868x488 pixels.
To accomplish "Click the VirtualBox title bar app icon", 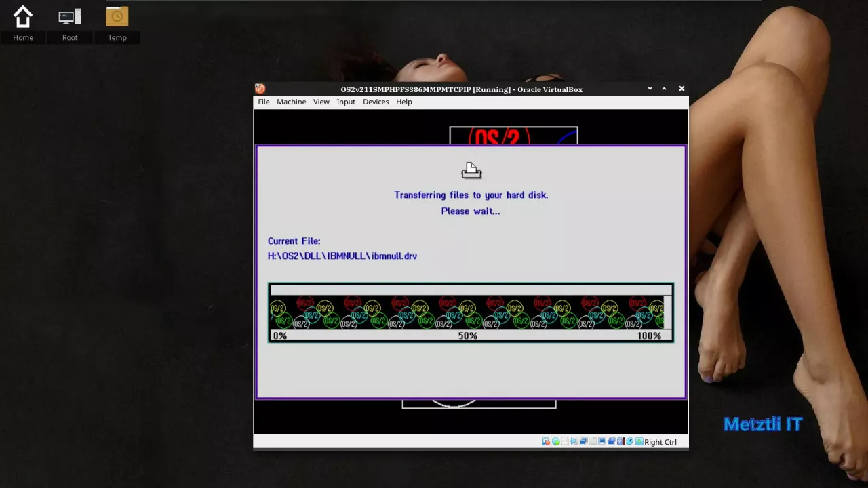I will click(x=260, y=89).
